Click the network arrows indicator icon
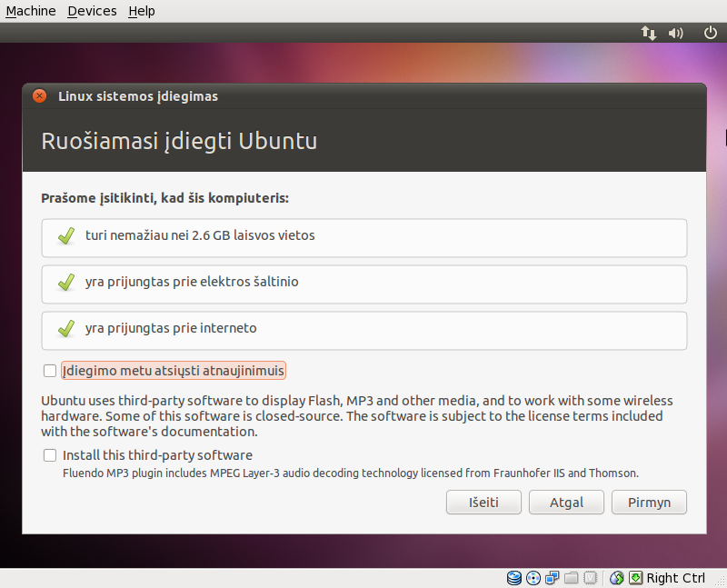Viewport: 727px width, 588px height. pos(648,33)
